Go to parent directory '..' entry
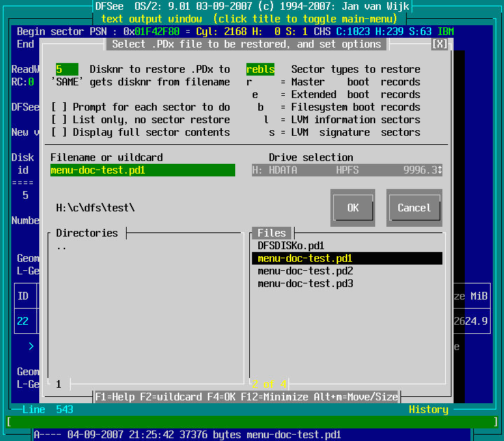The height and width of the screenshot is (441, 504). [x=62, y=246]
